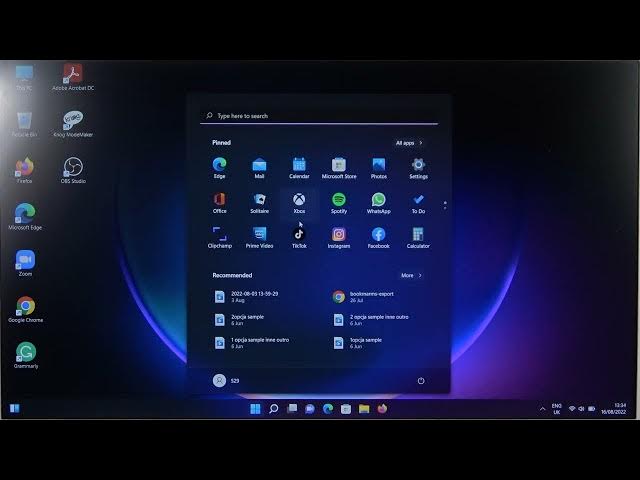
Task: Click the More recommended button
Action: coord(411,275)
